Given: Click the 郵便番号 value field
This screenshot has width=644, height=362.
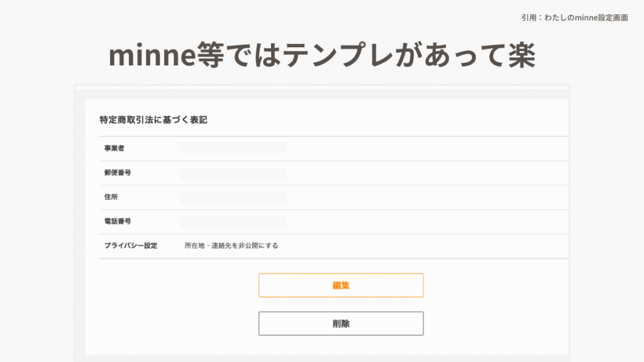Looking at the screenshot, I should click(x=233, y=173).
